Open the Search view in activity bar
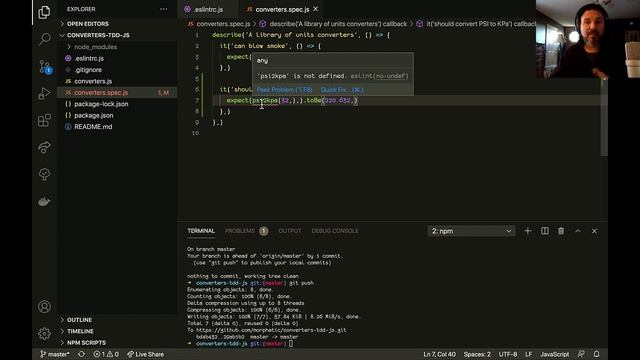Image resolution: width=640 pixels, height=360 pixels. [x=44, y=39]
